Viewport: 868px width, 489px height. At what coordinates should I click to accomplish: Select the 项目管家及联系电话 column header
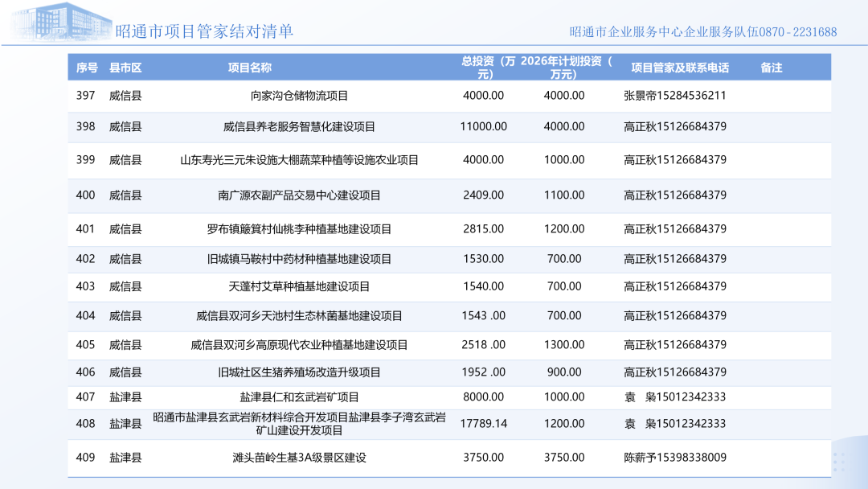pyautogui.click(x=680, y=68)
